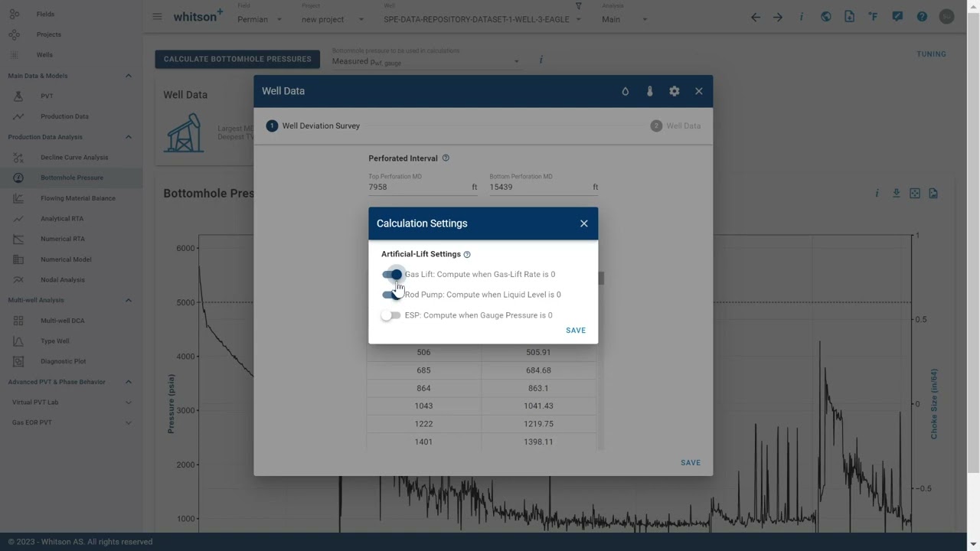
Task: Go back with the left arrow icon
Action: pos(756,17)
